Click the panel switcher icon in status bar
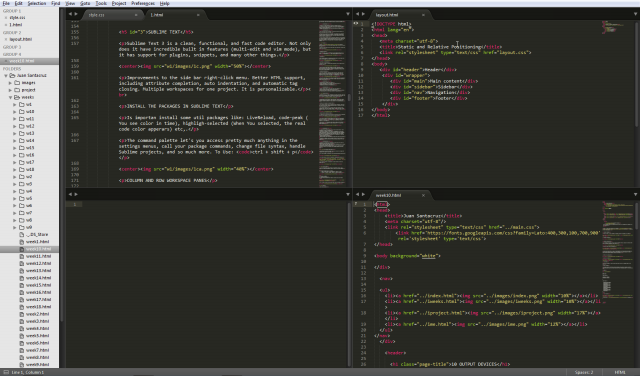The image size is (640, 376). pos(6,372)
